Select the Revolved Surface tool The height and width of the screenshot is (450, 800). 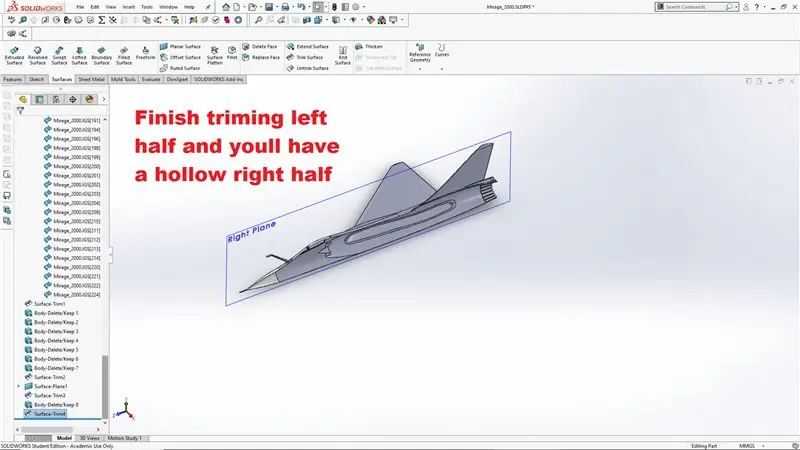[x=37, y=55]
